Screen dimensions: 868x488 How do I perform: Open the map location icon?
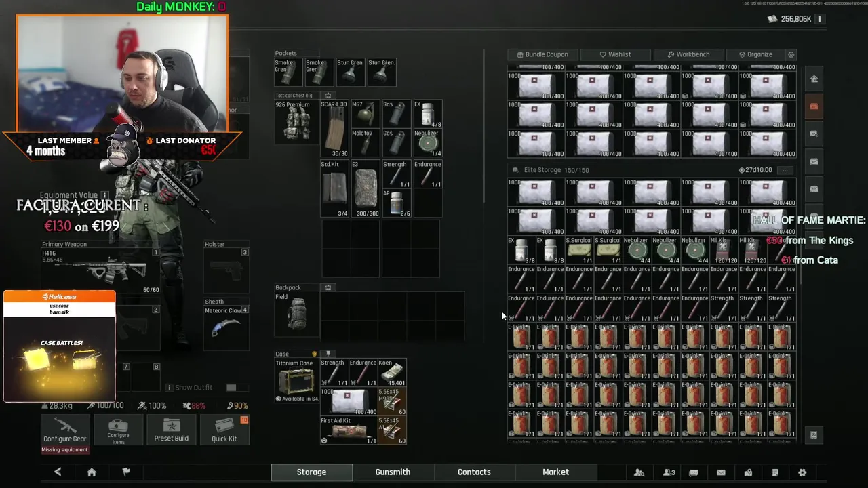[748, 472]
